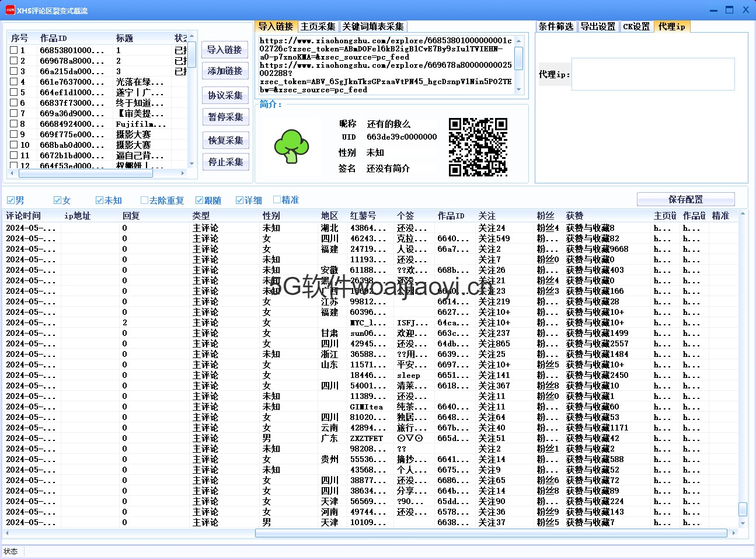
Task: Click inside the URL links text box
Action: [386, 65]
